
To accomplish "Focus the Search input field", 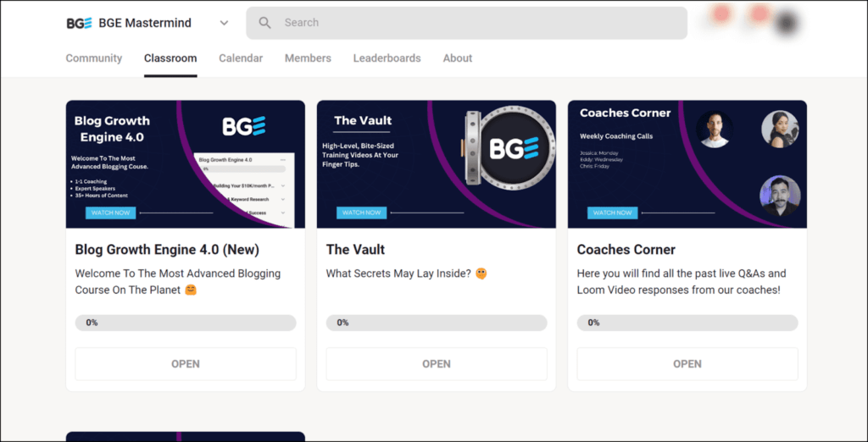I will point(475,24).
